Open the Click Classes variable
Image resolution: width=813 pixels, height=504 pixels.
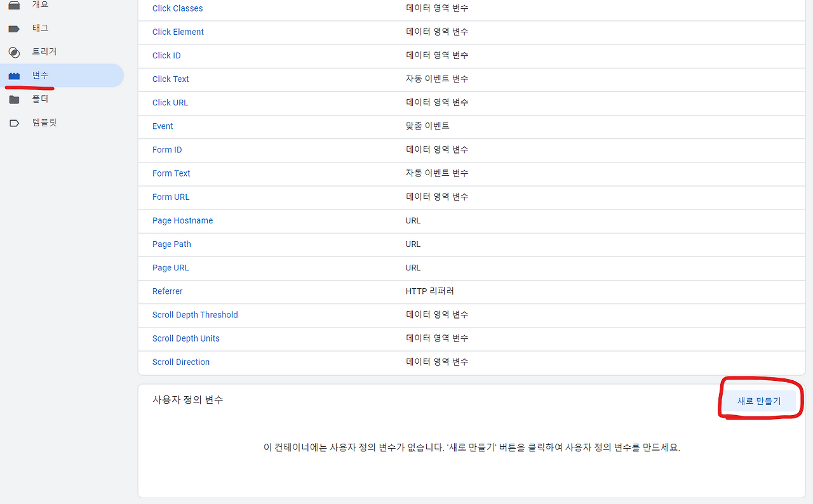(177, 8)
